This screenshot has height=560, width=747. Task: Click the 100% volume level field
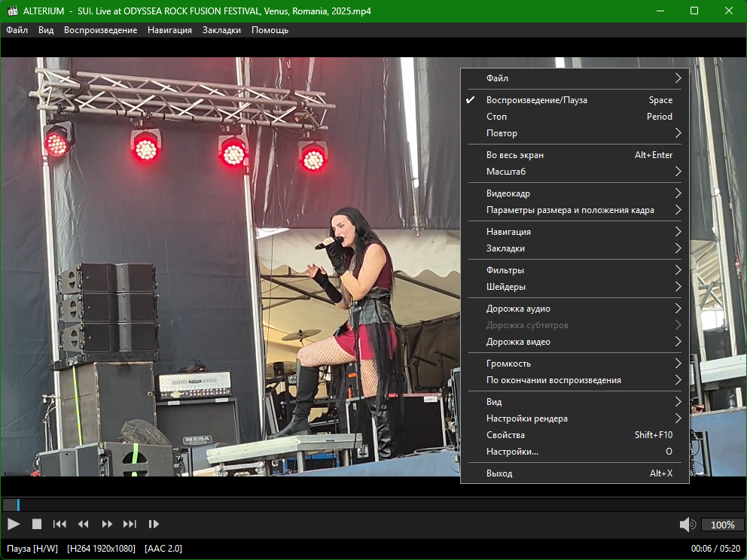coord(723,525)
